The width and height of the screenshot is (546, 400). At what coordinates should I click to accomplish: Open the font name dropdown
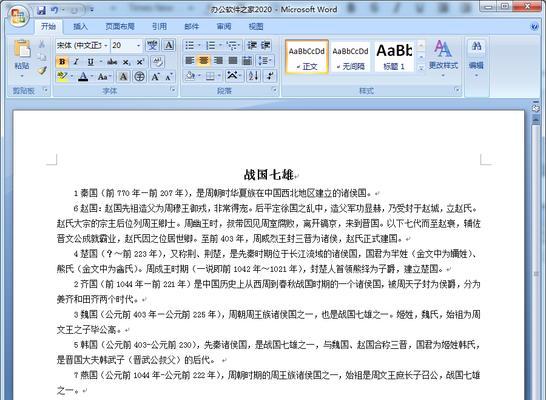(83, 45)
